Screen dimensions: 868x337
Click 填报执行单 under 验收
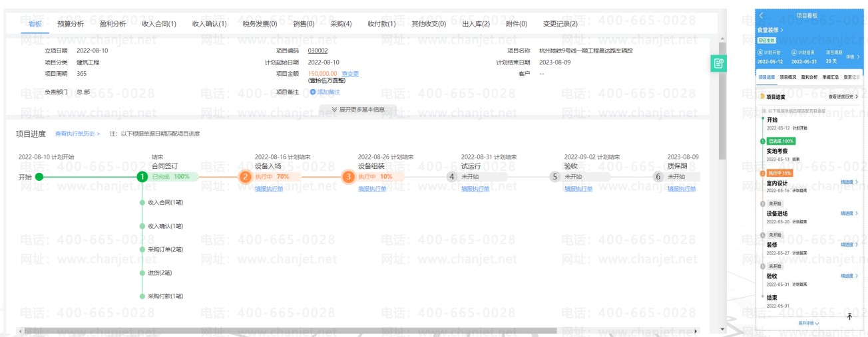point(578,189)
